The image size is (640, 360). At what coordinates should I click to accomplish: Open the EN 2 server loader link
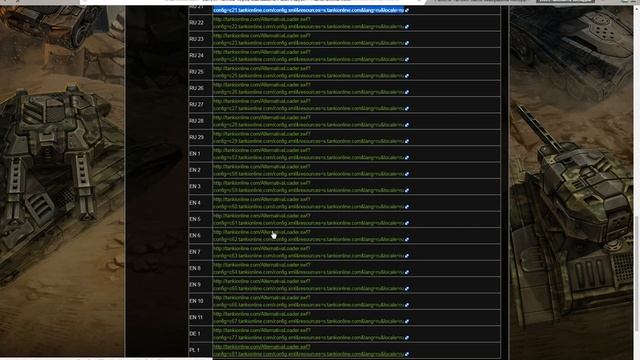(x=308, y=170)
